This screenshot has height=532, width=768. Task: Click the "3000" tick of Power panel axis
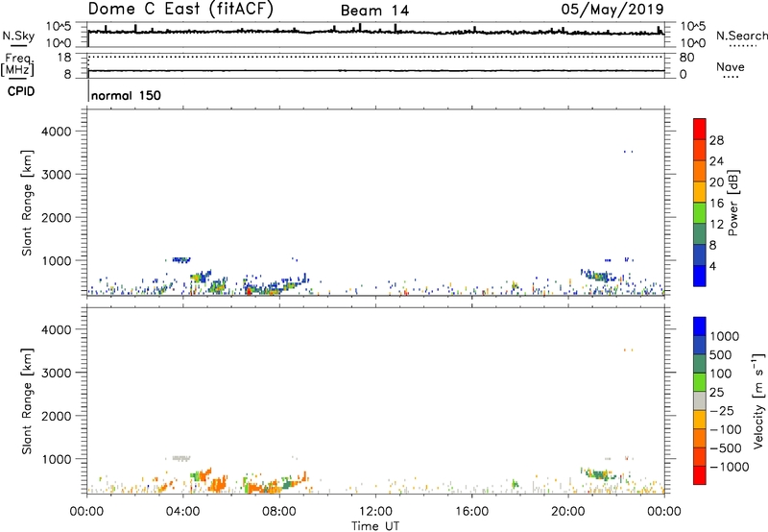click(x=56, y=175)
